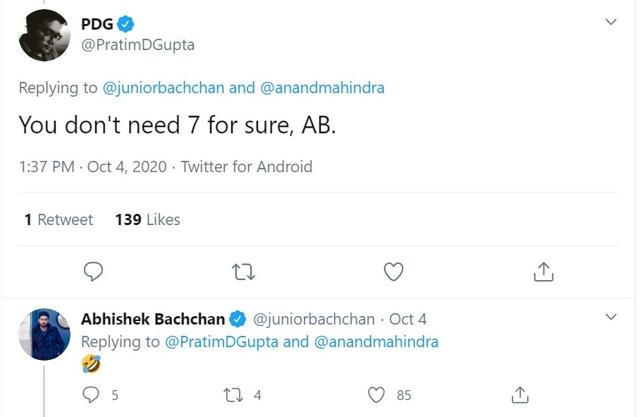Viewport: 640px width, 417px height.
Task: Reply to PDG's main tweet
Action: tap(93, 271)
